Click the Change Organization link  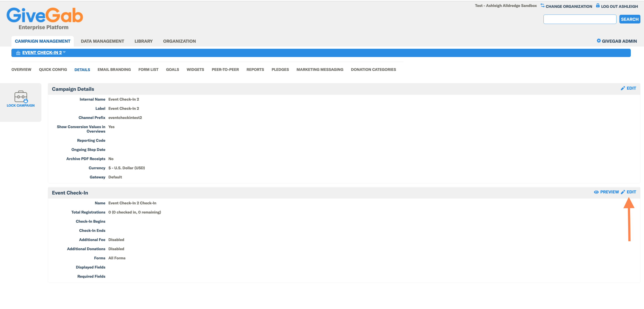[x=569, y=6]
